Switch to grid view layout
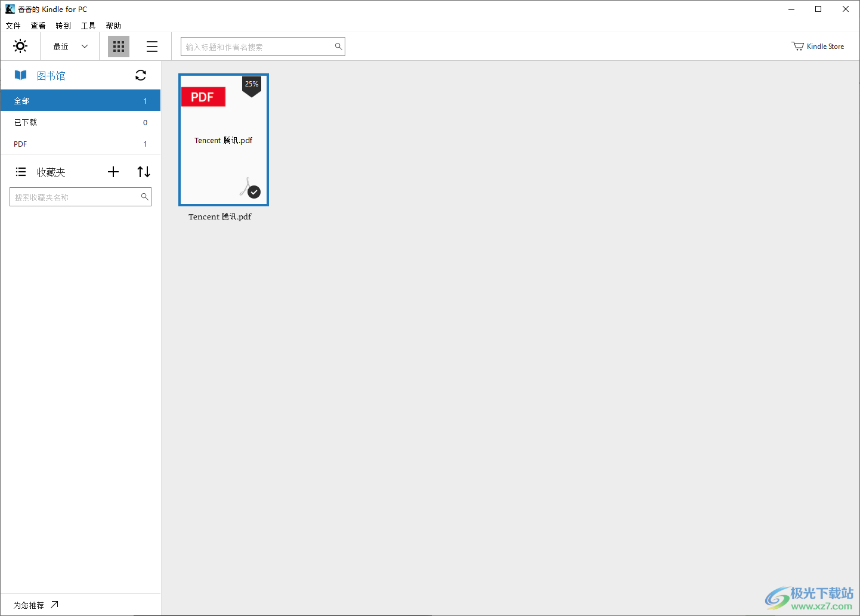 tap(119, 47)
